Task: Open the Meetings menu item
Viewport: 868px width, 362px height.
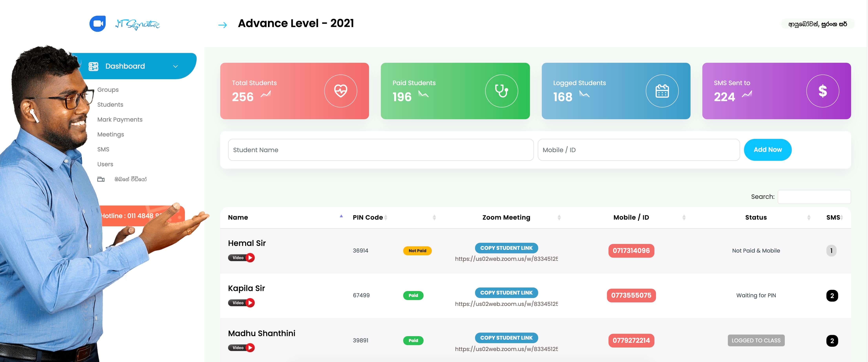Action: click(x=111, y=134)
